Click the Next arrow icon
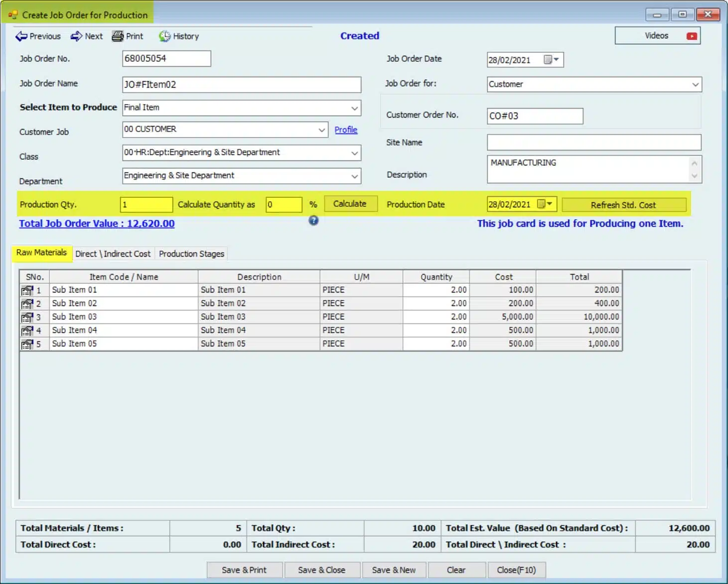Image resolution: width=728 pixels, height=584 pixels. pos(76,36)
